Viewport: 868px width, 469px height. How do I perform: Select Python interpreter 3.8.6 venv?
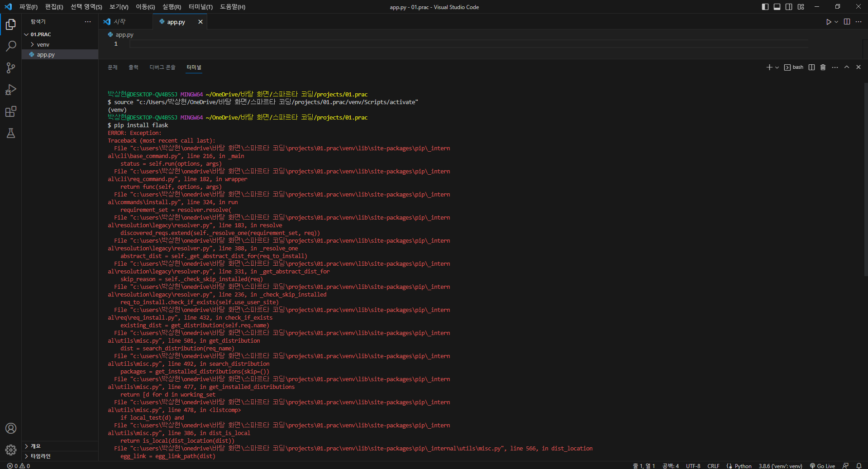point(780,466)
